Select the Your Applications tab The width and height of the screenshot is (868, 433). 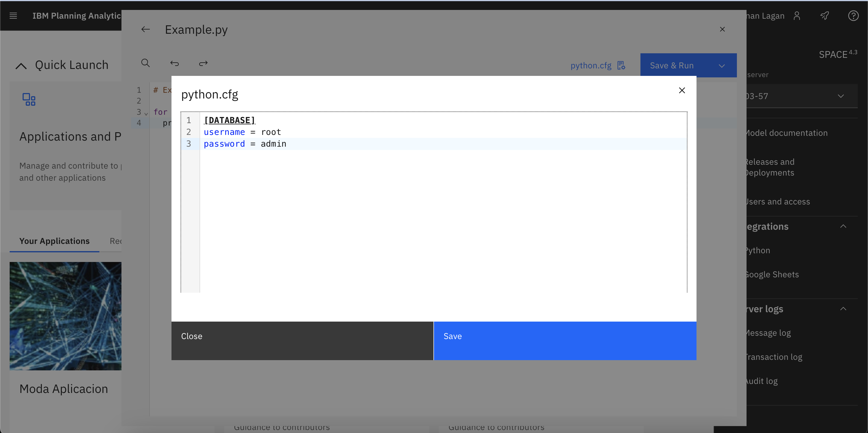(x=54, y=241)
